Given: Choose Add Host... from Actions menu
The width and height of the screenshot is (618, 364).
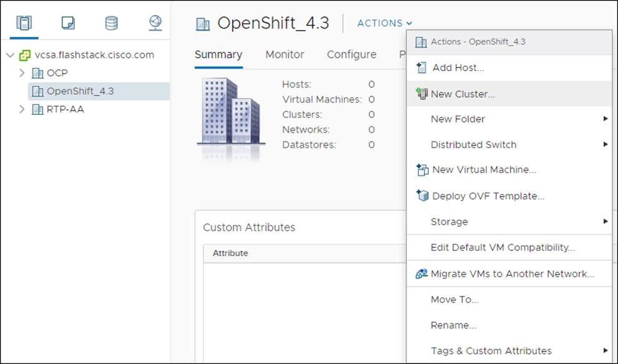Looking at the screenshot, I should [509, 68].
